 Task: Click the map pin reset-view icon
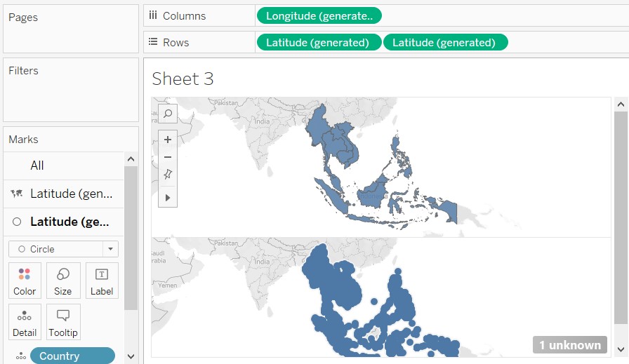tap(168, 174)
